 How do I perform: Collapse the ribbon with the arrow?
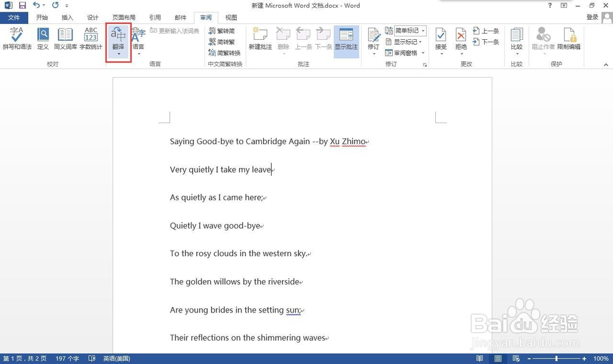(606, 65)
